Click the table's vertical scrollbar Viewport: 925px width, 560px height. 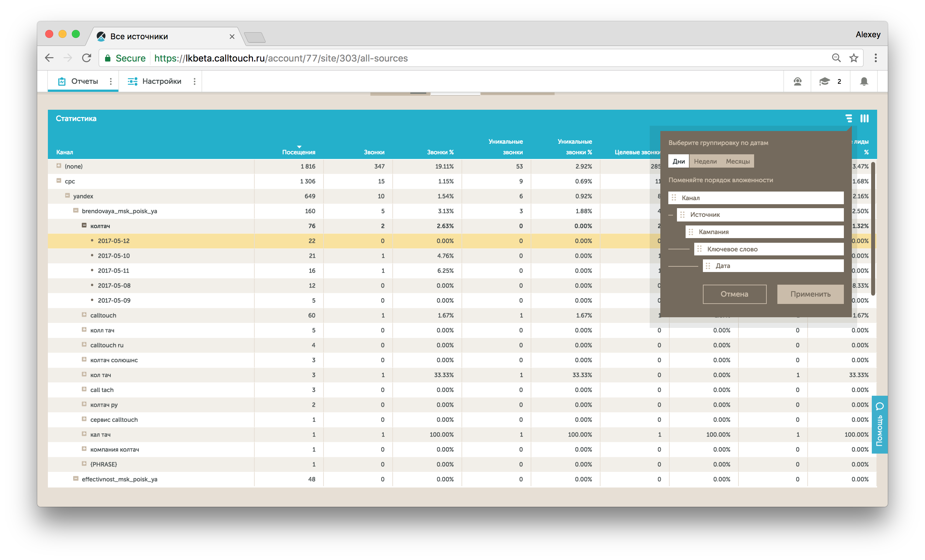tap(873, 229)
